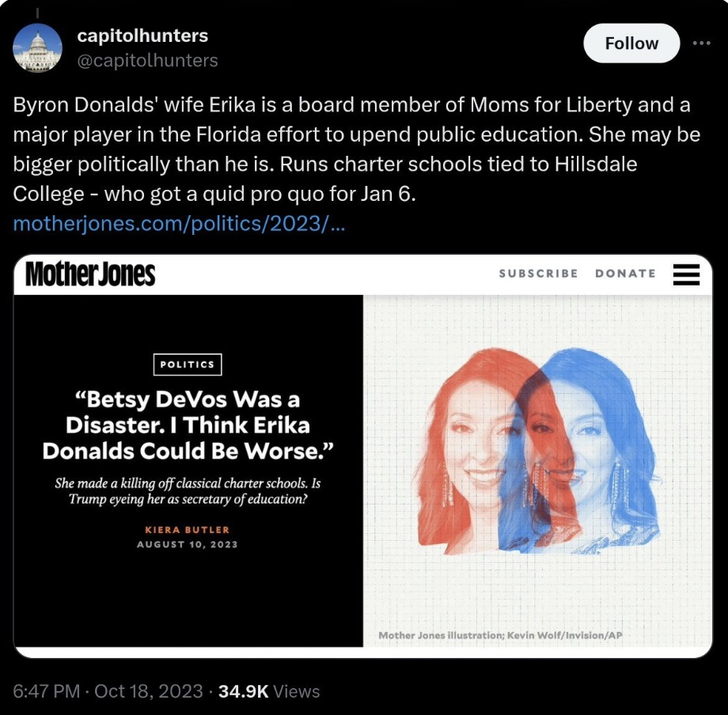Click the Politics category tag
The height and width of the screenshot is (715, 728).
tap(188, 365)
